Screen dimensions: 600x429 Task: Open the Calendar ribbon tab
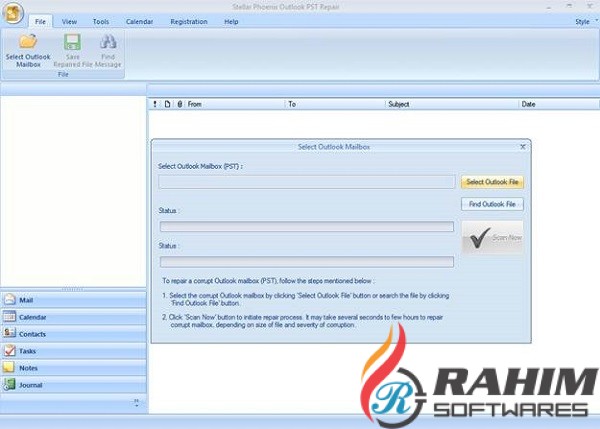click(x=139, y=22)
